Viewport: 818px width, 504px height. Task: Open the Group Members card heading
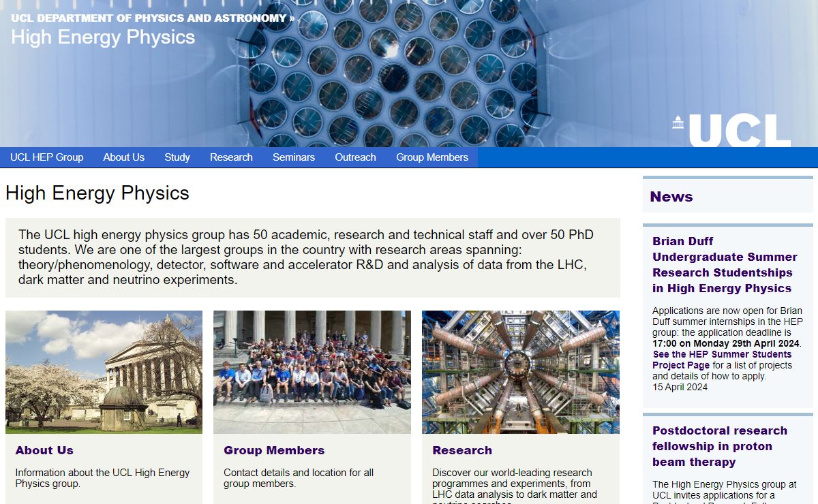click(274, 450)
